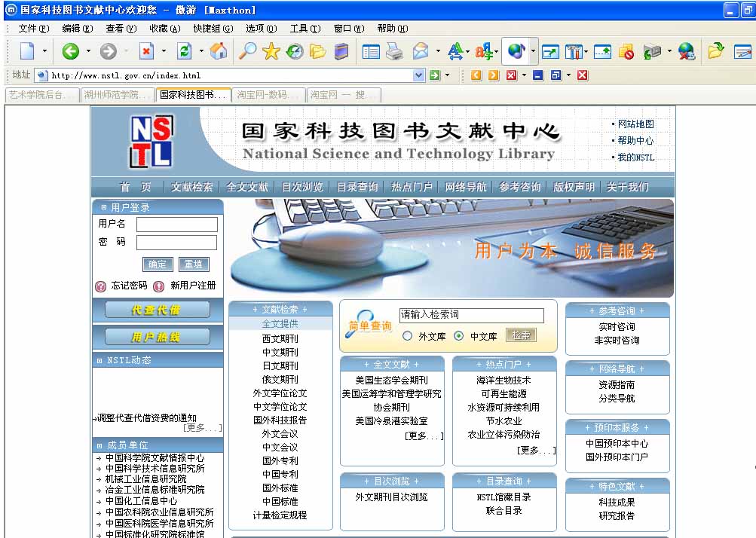
Task: Click the blue list-layout icon in toolbar
Action: click(x=371, y=51)
